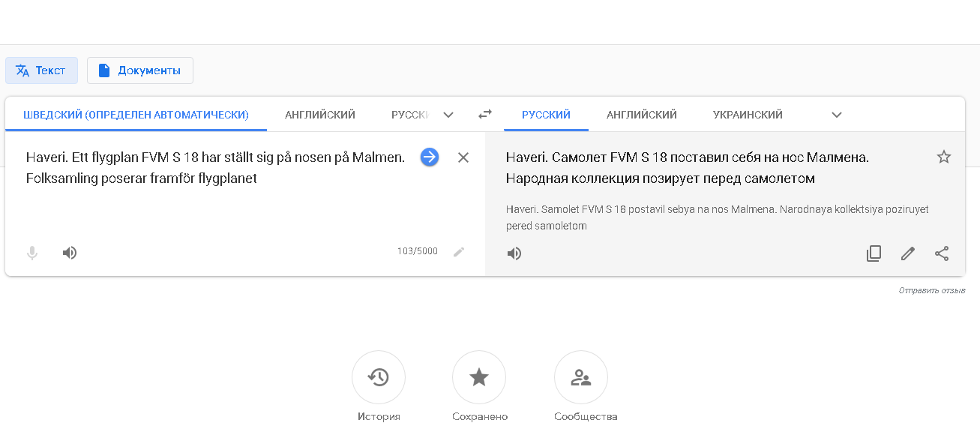Select the Текст mode button
The width and height of the screenshot is (980, 432).
point(41,70)
